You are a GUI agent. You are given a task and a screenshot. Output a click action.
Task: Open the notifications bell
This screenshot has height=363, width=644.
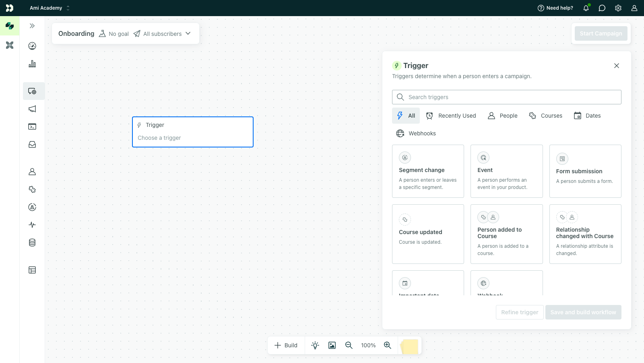(586, 8)
